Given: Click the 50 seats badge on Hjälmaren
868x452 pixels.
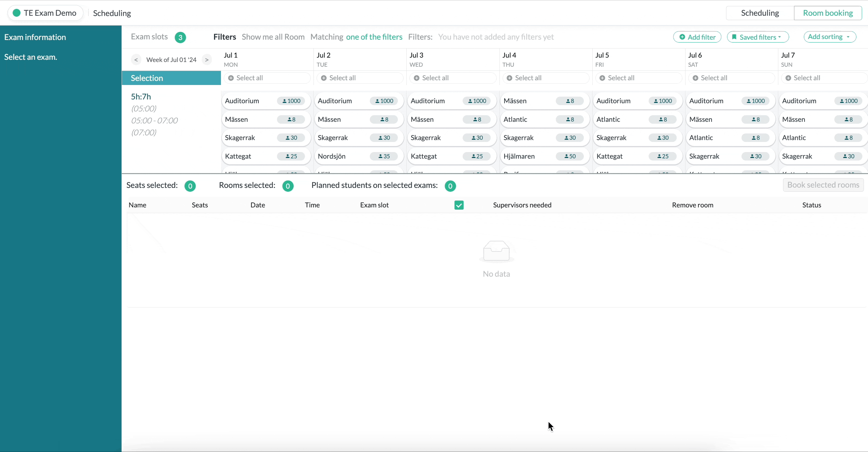Looking at the screenshot, I should (570, 156).
